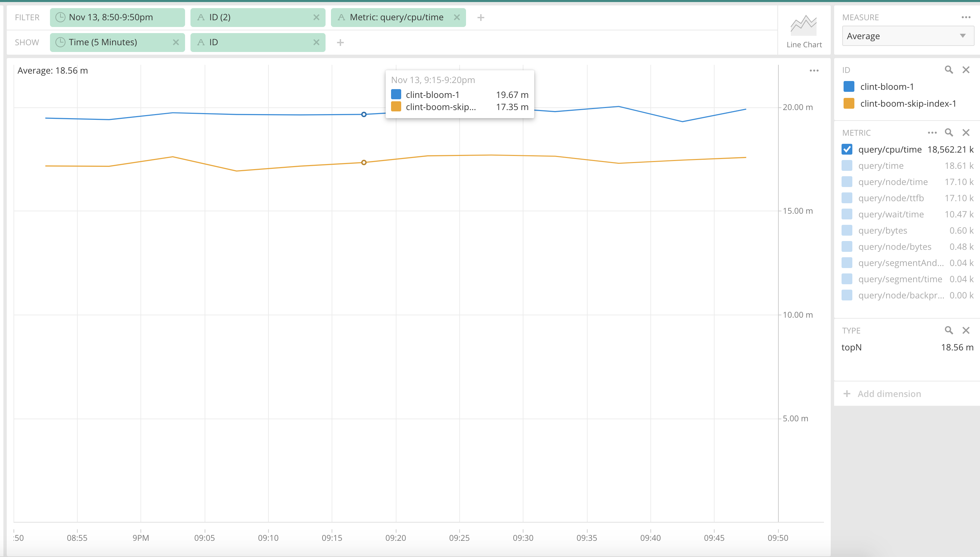Search within the ID dimension panel

(x=949, y=70)
